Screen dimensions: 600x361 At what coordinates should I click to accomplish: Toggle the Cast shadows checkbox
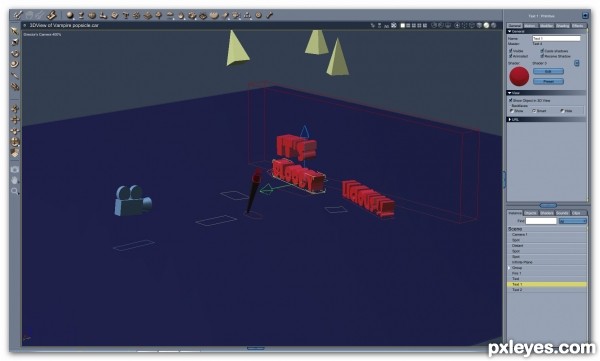[x=542, y=51]
